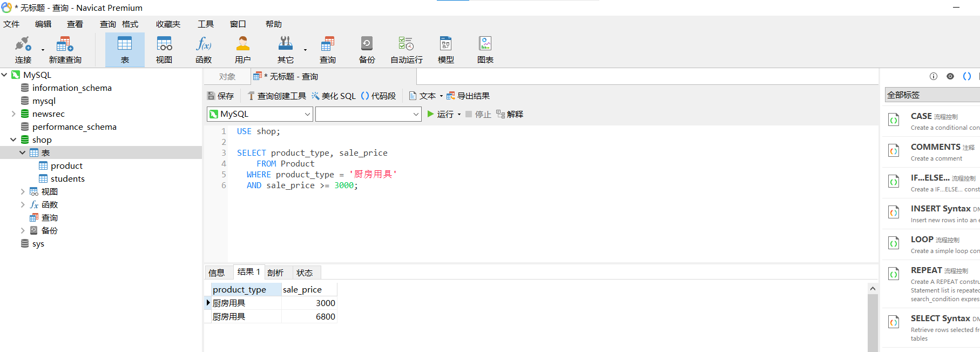
Task: Open the 运行 (Run) dropdown arrow
Action: coord(459,114)
